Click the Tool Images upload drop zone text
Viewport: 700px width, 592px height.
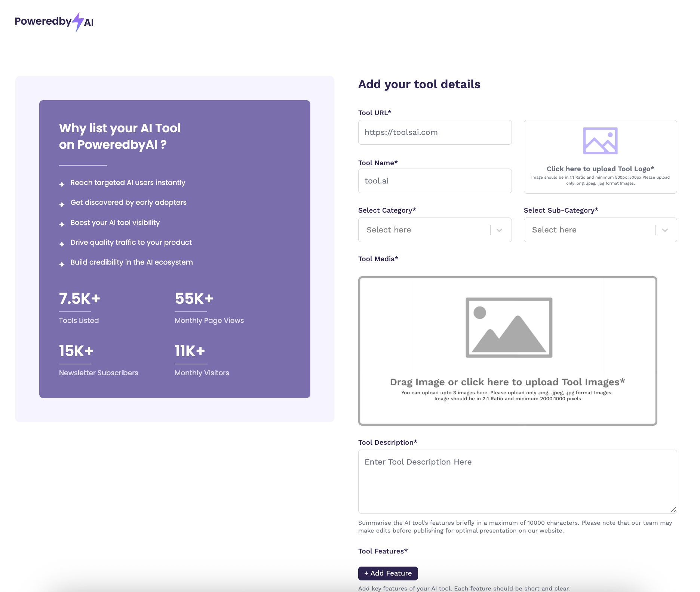pos(507,382)
